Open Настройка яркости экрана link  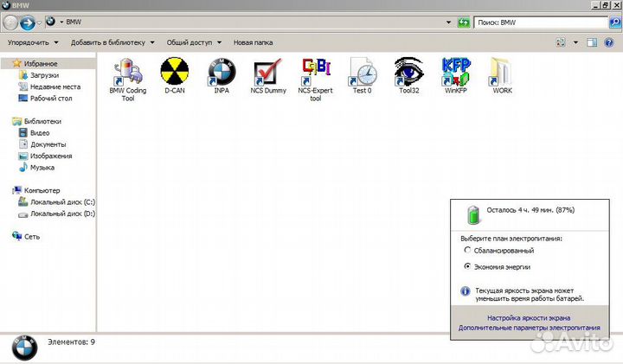[529, 318]
